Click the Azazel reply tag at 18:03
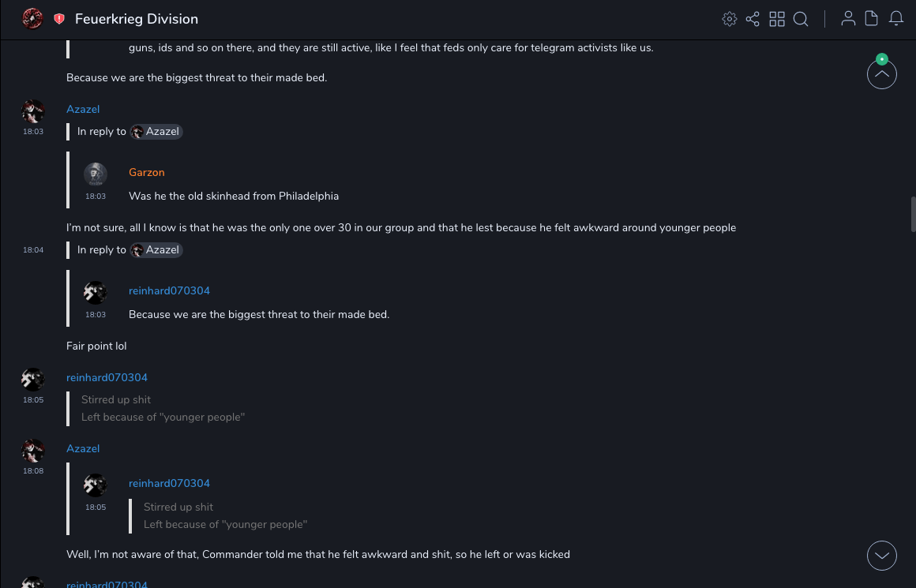The height and width of the screenshot is (588, 916). [x=156, y=132]
